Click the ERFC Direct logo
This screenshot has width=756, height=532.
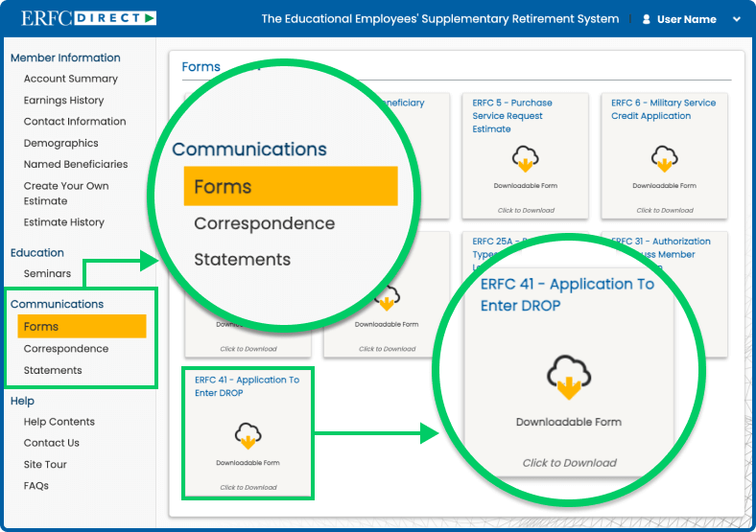coord(88,18)
